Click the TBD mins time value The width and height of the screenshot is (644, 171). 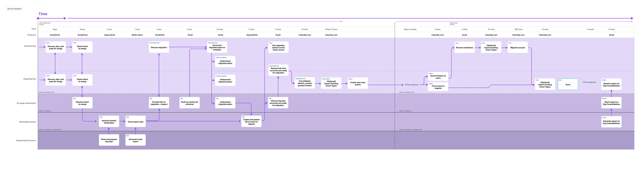pyautogui.click(x=518, y=29)
